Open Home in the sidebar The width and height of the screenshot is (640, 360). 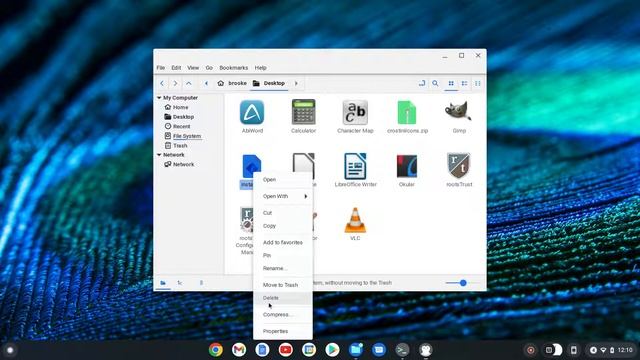click(x=180, y=107)
